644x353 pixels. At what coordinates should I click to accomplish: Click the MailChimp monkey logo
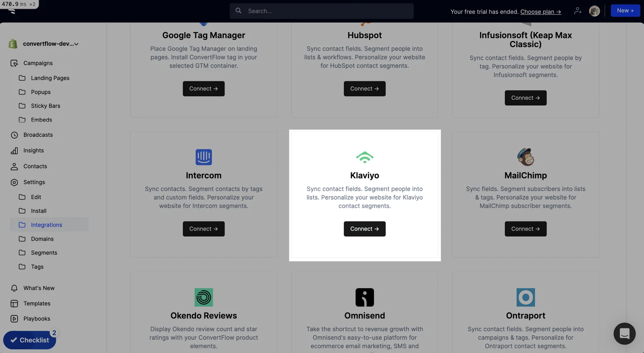tap(526, 157)
